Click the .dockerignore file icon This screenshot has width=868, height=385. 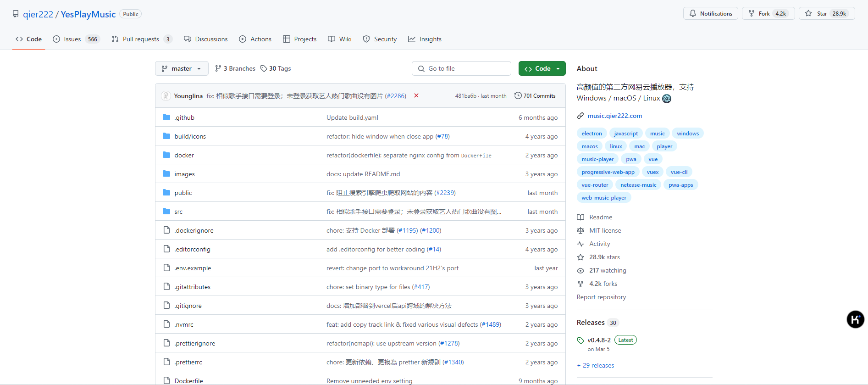click(x=166, y=230)
